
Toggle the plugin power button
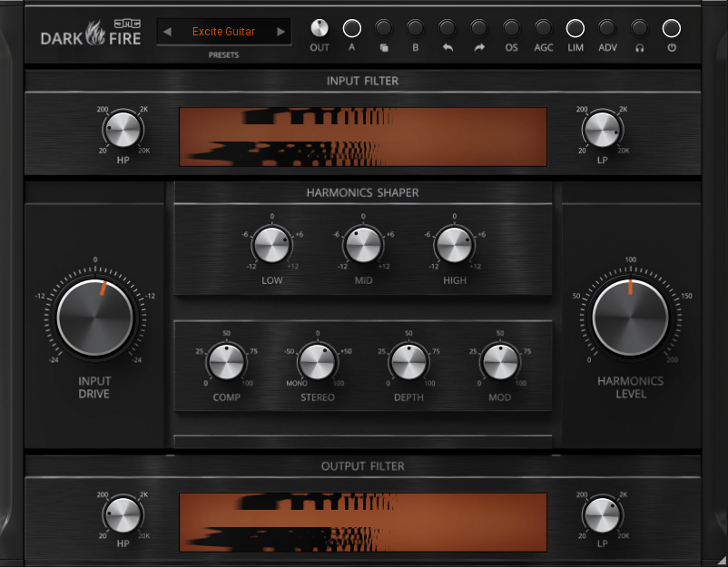(x=671, y=27)
